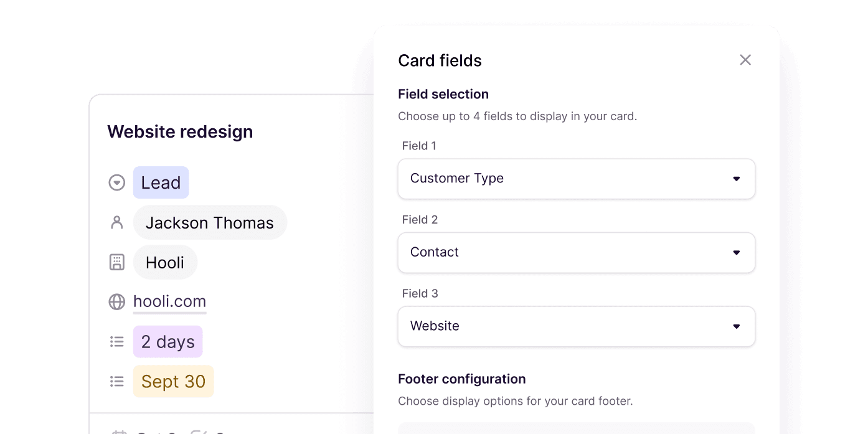Viewport: 868px width, 434px height.
Task: Click the globe icon beside hooli.com
Action: click(116, 302)
